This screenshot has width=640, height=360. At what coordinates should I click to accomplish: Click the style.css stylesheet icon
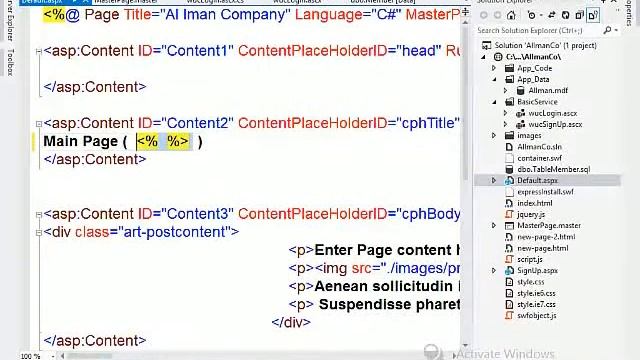click(x=509, y=282)
